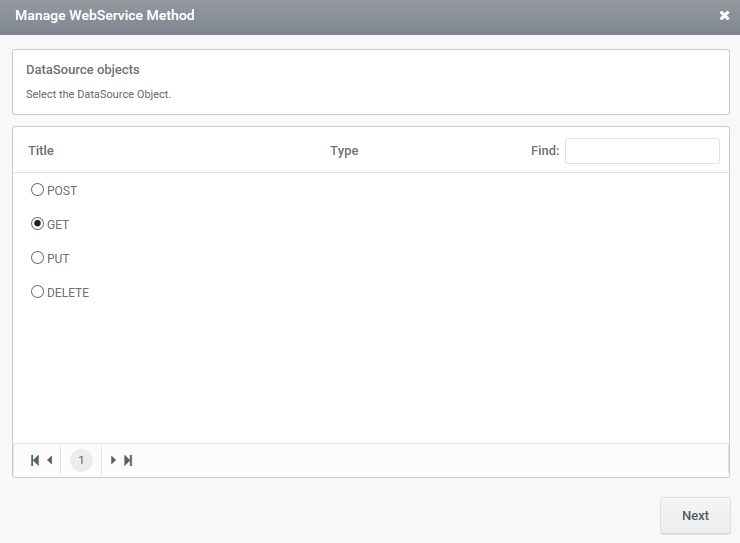Select the POST radio button
Screen dimensions: 740x543
click(x=37, y=190)
